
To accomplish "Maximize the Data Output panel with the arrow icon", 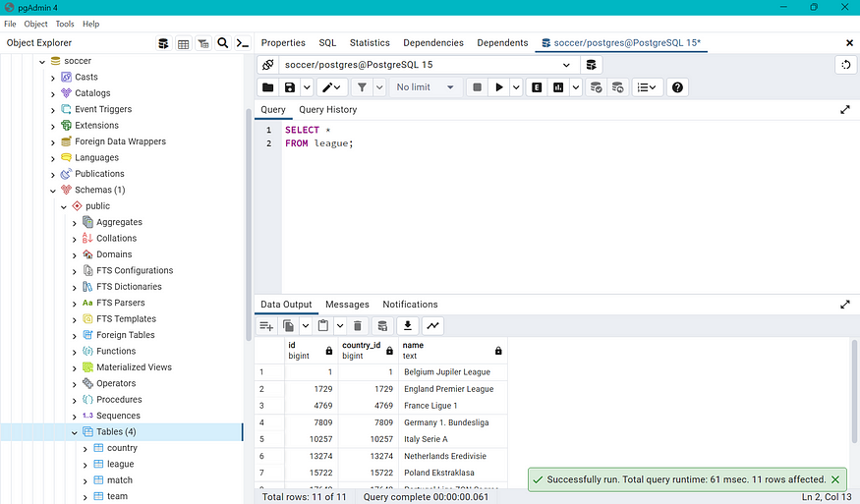I will tap(845, 305).
